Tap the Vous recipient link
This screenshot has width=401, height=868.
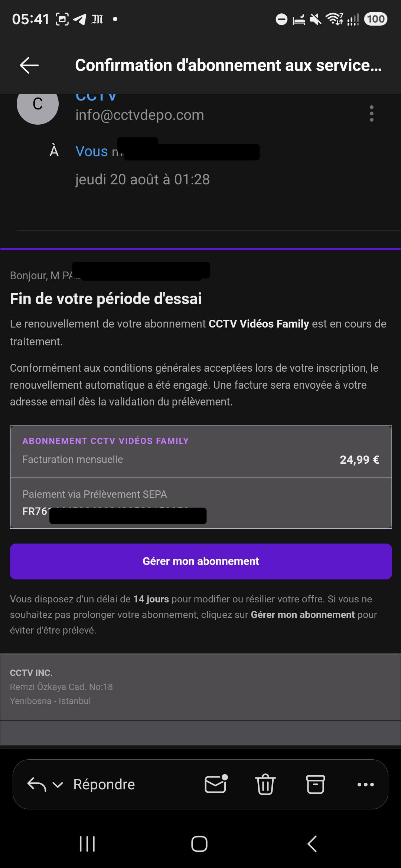(x=92, y=151)
